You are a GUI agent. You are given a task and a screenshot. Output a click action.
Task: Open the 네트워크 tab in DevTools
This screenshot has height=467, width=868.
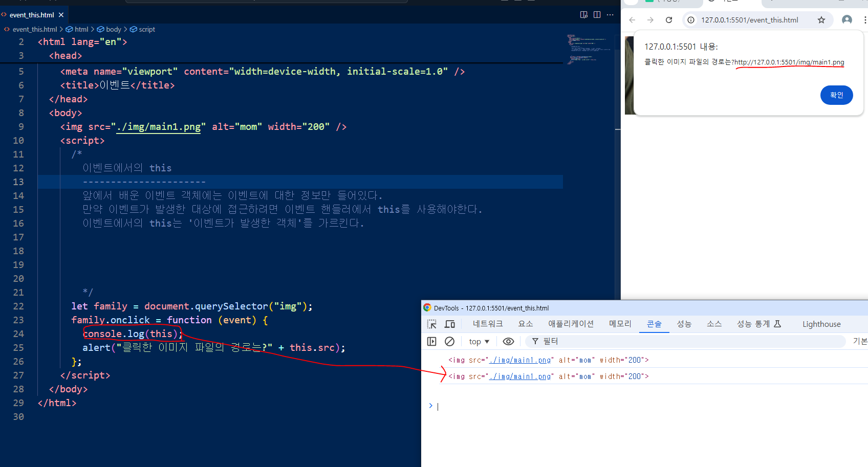488,324
